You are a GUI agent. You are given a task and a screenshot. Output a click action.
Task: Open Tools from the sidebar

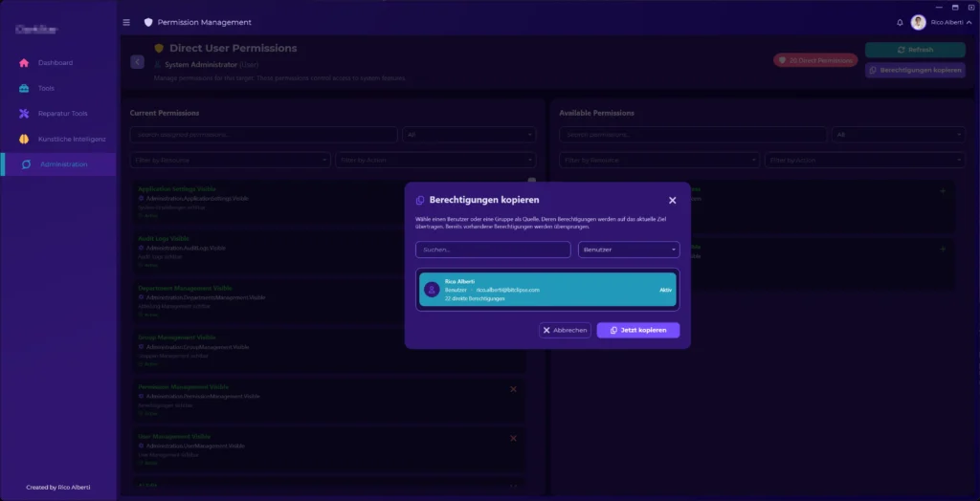tap(58, 88)
